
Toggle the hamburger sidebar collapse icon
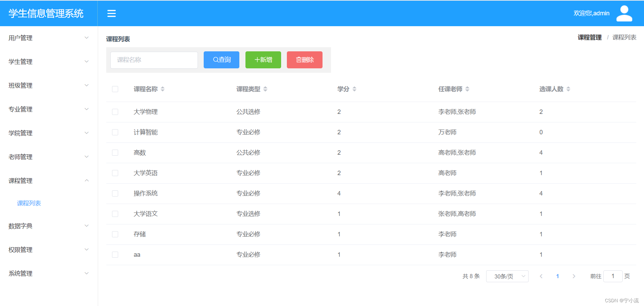[x=111, y=13]
